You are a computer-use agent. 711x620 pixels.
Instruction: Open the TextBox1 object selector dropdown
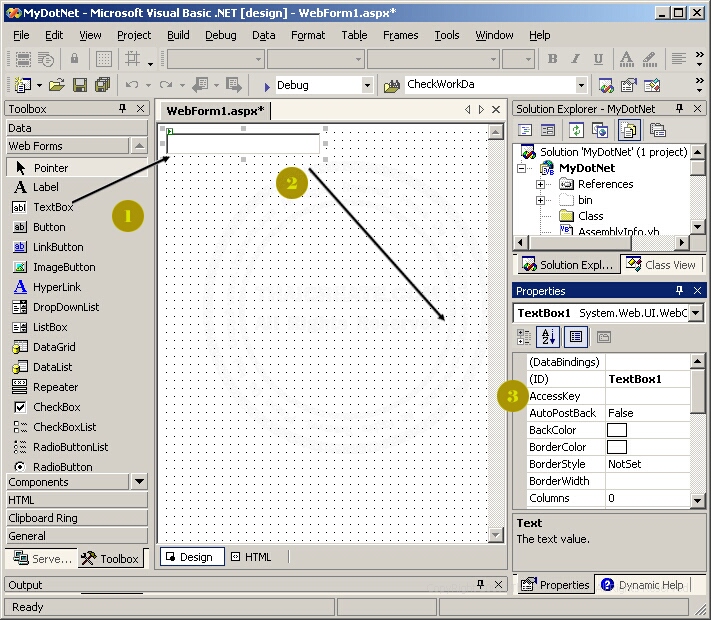(x=696, y=313)
